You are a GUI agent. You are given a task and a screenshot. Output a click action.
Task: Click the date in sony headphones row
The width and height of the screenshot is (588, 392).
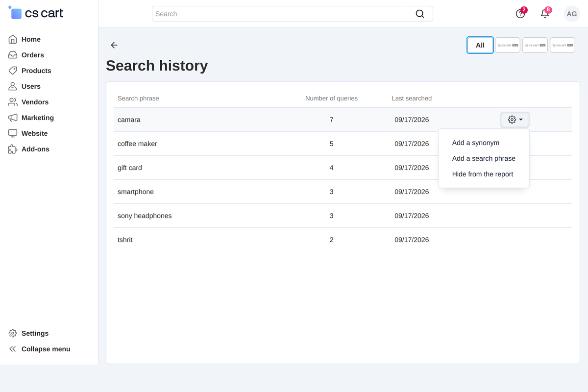point(412,216)
